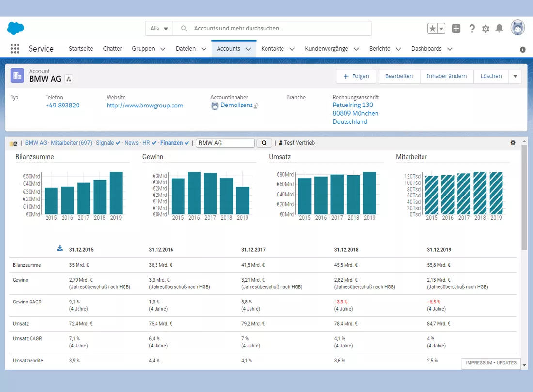The image size is (533, 392).
Task: Open the notifications bell
Action: point(499,29)
